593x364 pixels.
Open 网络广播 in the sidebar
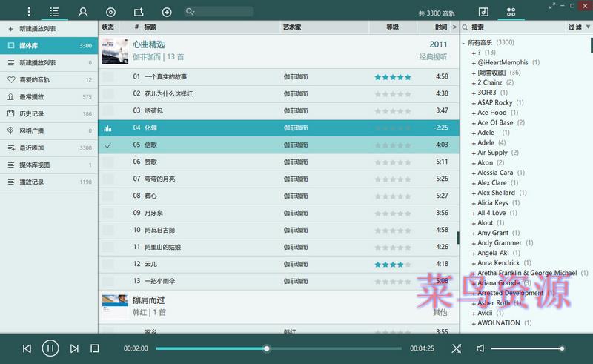(x=49, y=130)
